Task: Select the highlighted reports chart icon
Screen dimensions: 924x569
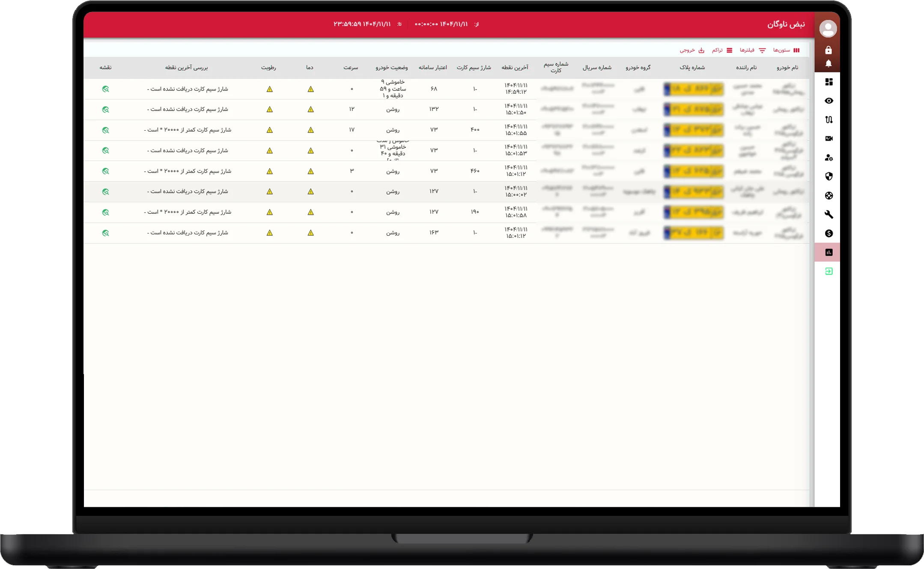Action: tap(829, 252)
